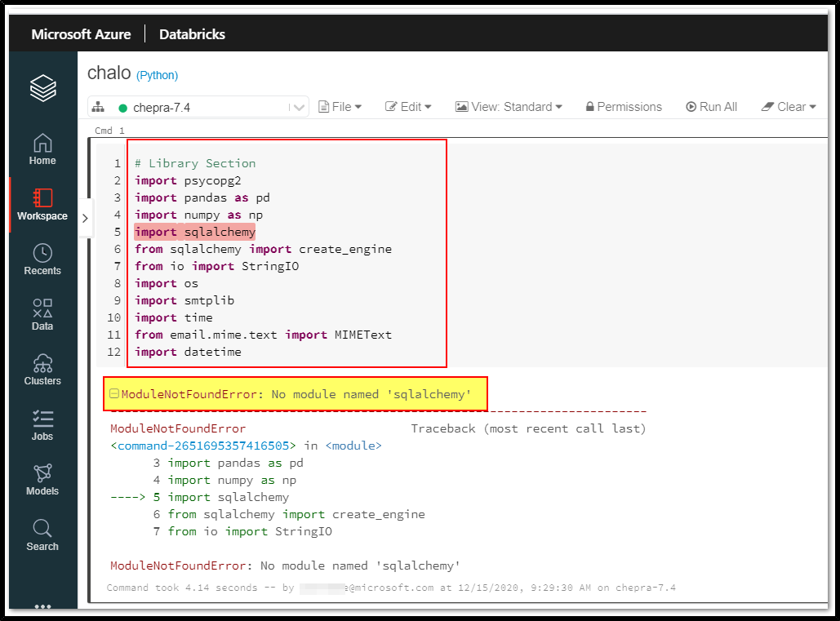Open the Models sidebar section
The image size is (840, 621).
42,479
